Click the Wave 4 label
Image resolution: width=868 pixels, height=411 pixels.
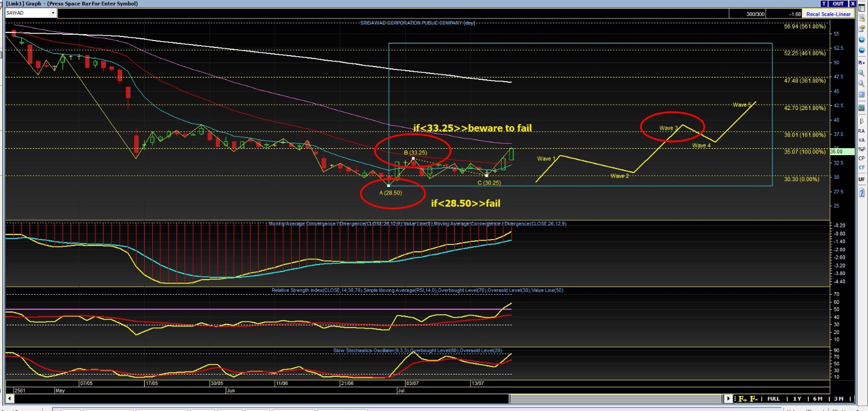click(702, 146)
